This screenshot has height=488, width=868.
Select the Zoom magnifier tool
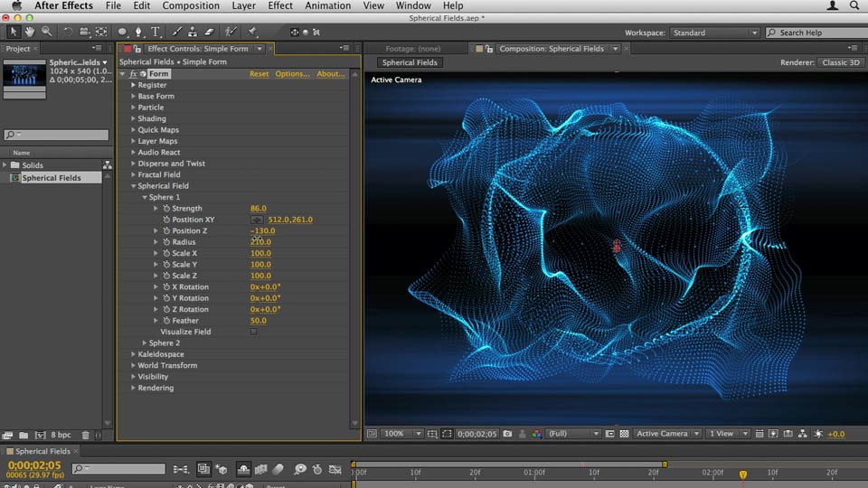46,32
